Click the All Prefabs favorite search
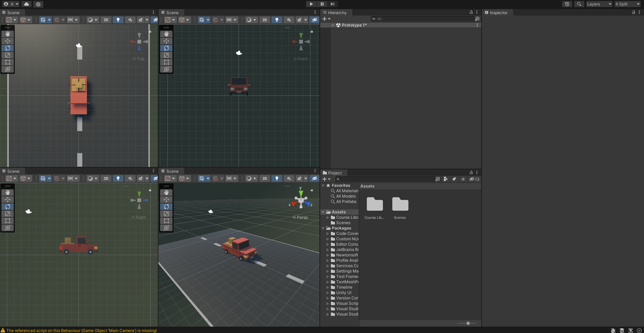The width and height of the screenshot is (644, 333). (x=344, y=202)
